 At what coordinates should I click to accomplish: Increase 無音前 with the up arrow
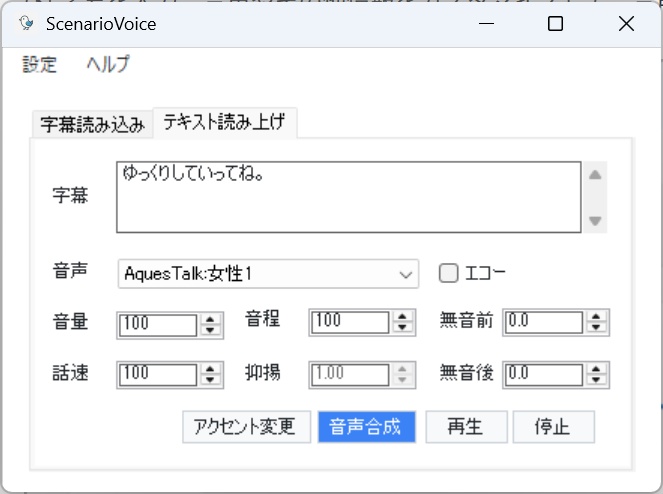click(596, 316)
